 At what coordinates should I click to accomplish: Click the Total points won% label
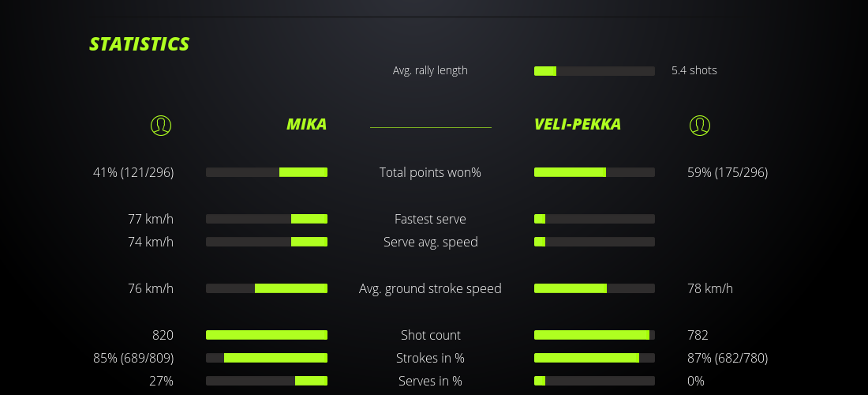pos(430,172)
